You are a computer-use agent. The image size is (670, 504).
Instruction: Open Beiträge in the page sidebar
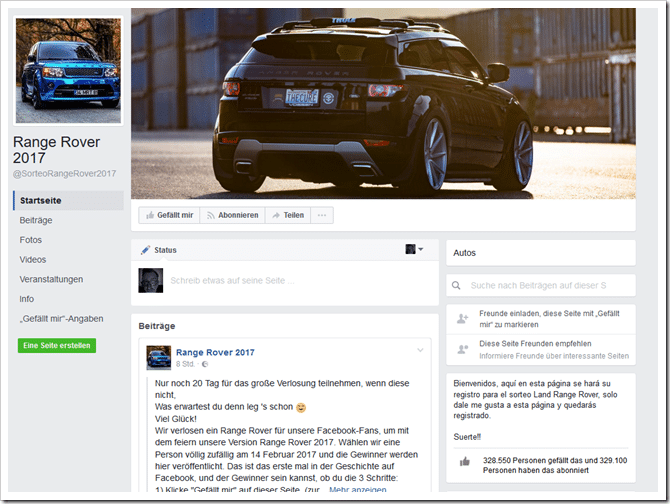36,220
